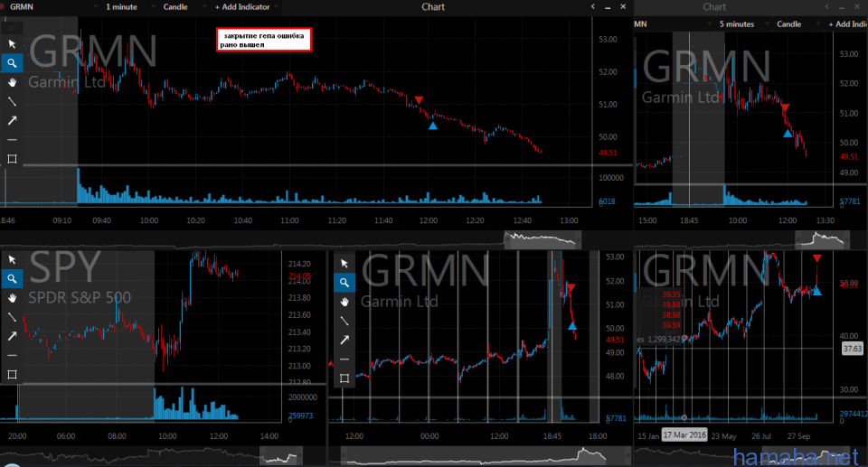Select pointer tool in 1 minute GRMN chart

[x=12, y=44]
